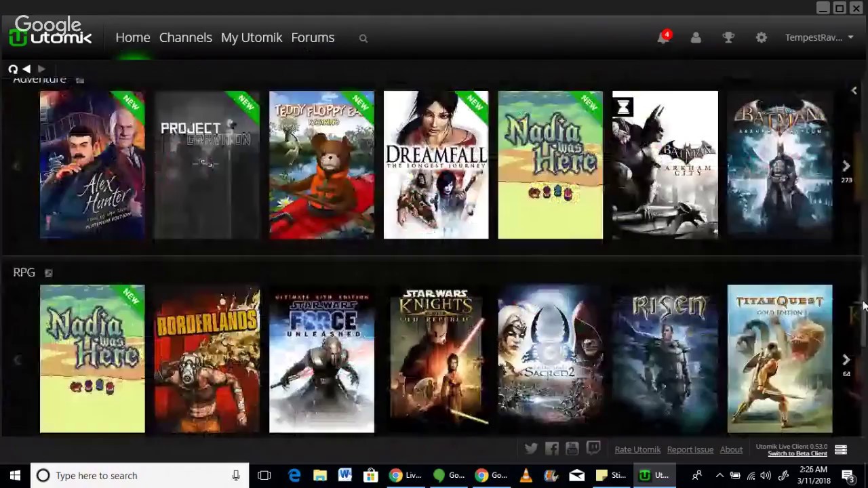
Task: Open the Risen game cover
Action: click(665, 359)
